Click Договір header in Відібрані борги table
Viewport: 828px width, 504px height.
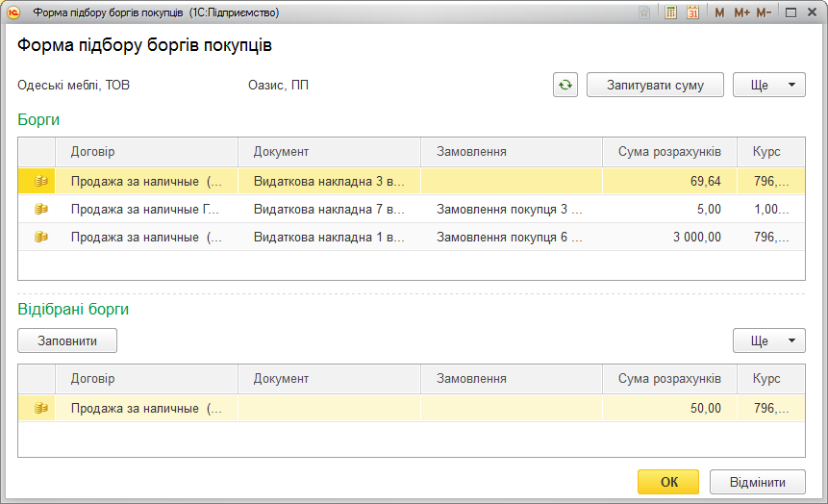pos(146,379)
